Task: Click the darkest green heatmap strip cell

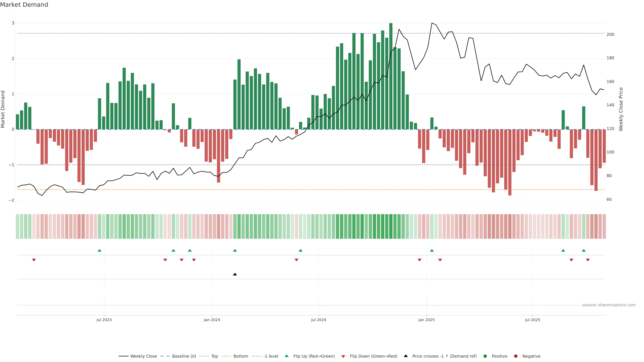Action: (391, 226)
